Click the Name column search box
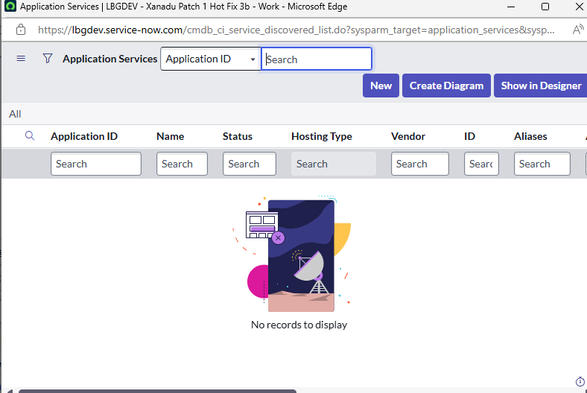Viewport: 587px width, 393px height. pos(182,164)
